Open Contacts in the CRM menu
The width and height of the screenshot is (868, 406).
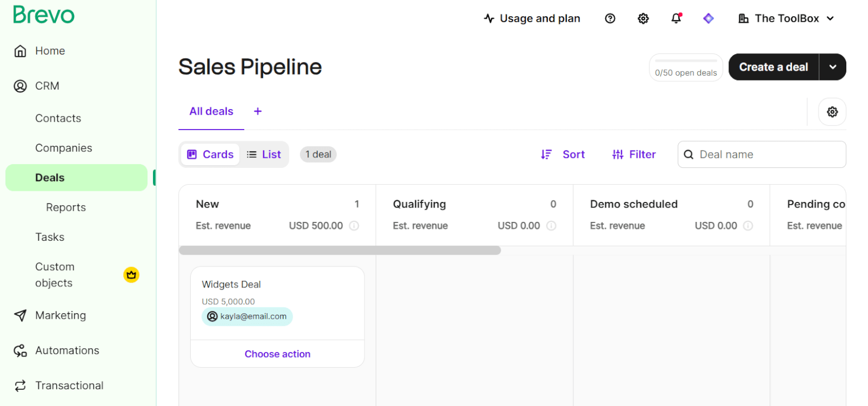[x=58, y=118]
